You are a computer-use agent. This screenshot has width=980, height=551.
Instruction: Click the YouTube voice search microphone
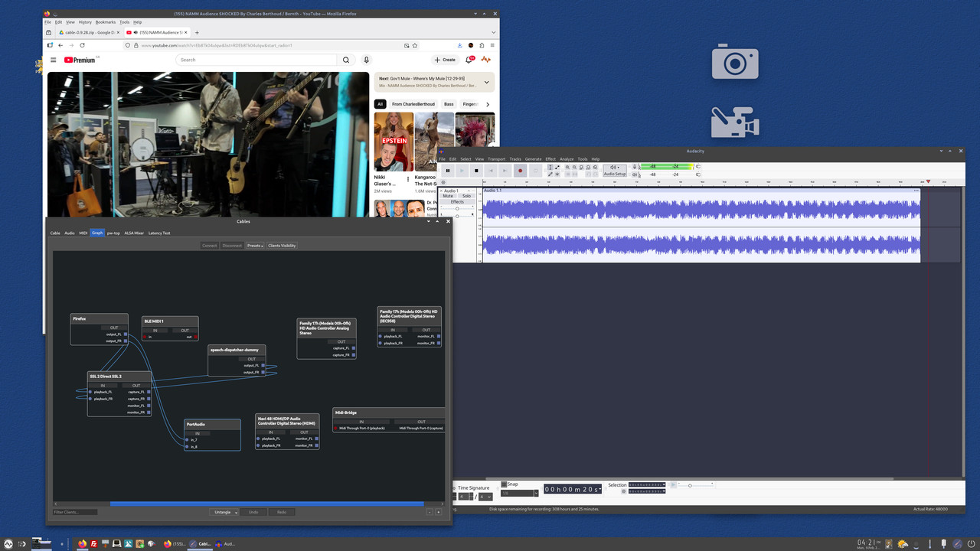[367, 60]
